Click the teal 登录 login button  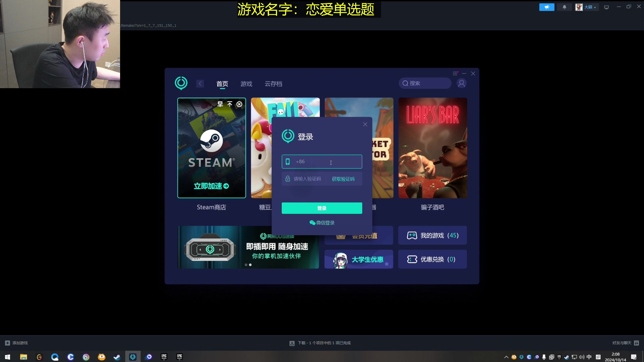(322, 208)
